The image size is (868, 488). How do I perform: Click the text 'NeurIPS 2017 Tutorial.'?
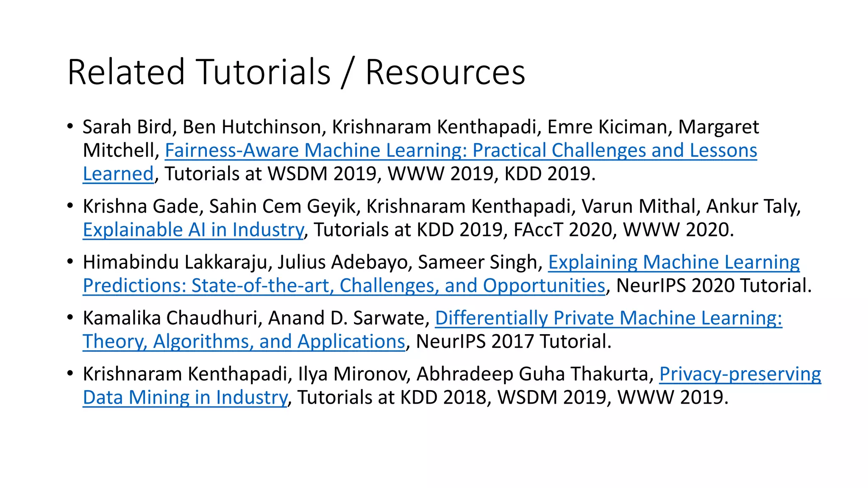tap(514, 342)
